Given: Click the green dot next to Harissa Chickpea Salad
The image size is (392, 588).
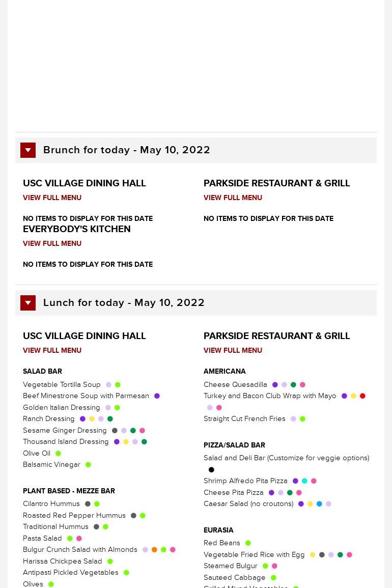Looking at the screenshot, I should [x=110, y=562].
